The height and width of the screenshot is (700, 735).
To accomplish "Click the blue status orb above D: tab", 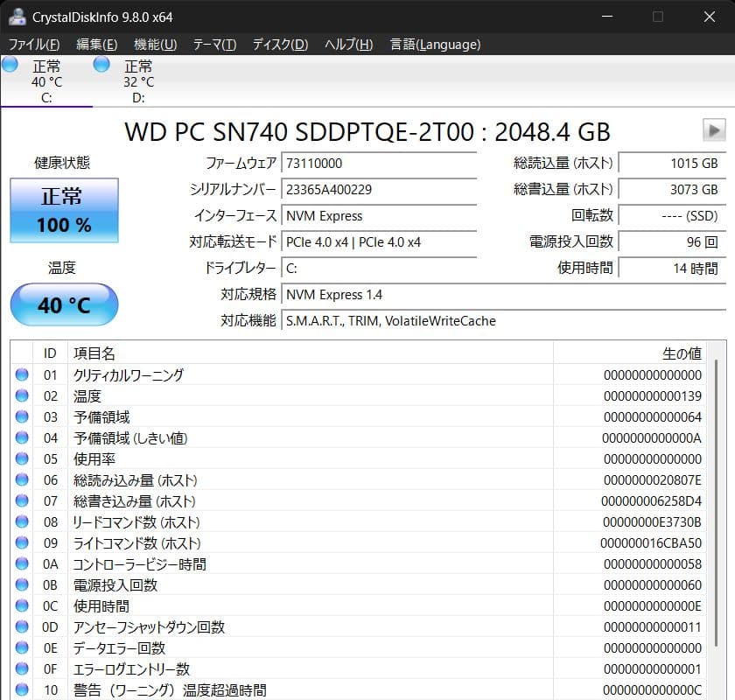I will click(101, 64).
